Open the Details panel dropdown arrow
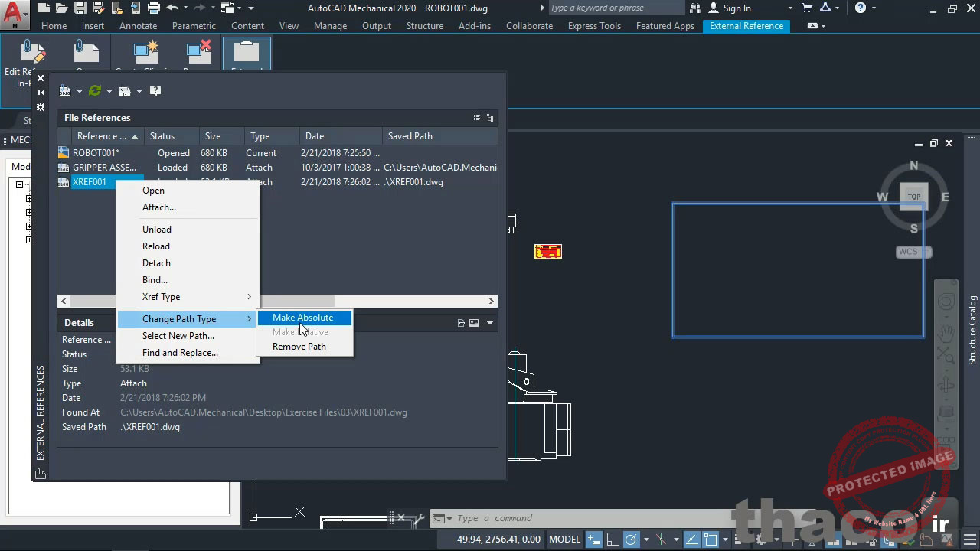The width and height of the screenshot is (980, 551). click(x=490, y=323)
